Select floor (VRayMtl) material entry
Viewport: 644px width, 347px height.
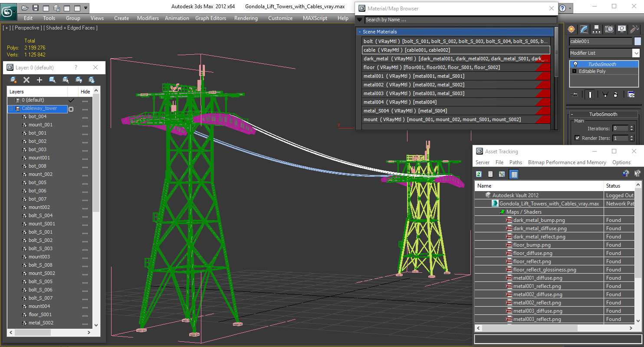[456, 67]
